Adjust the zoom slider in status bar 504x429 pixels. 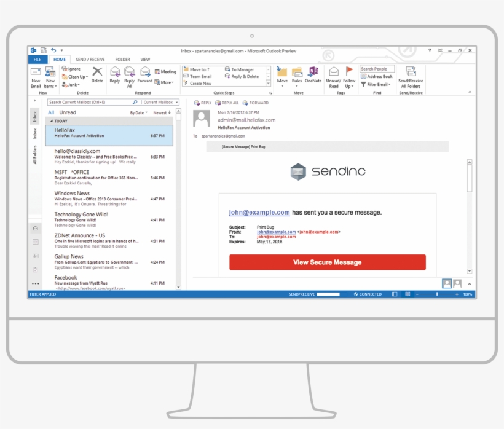(437, 294)
